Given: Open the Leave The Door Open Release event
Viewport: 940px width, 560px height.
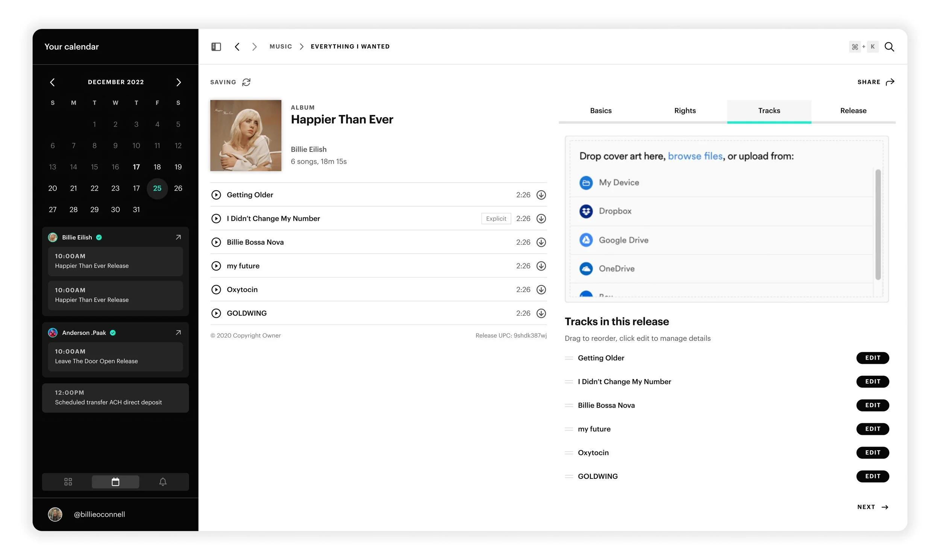Looking at the screenshot, I should (115, 357).
